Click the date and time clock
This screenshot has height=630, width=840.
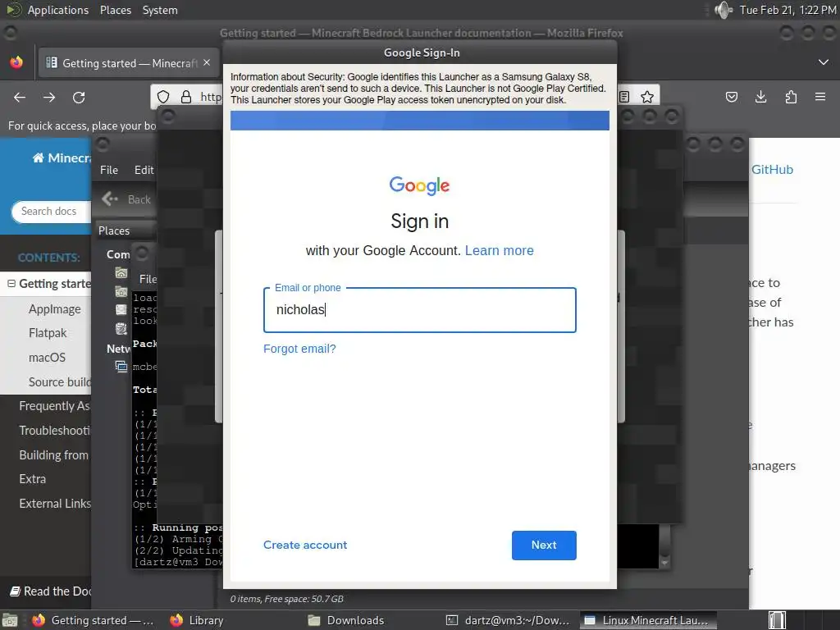coord(787,10)
